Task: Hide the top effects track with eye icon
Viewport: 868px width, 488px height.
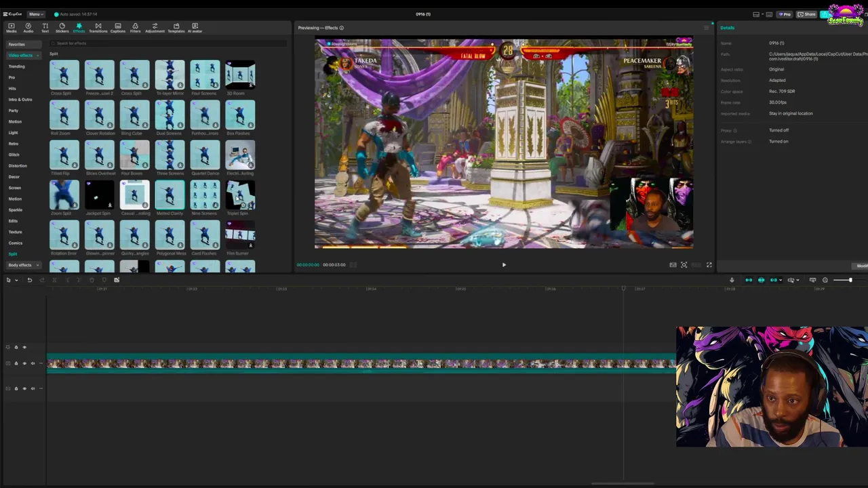Action: (x=24, y=347)
